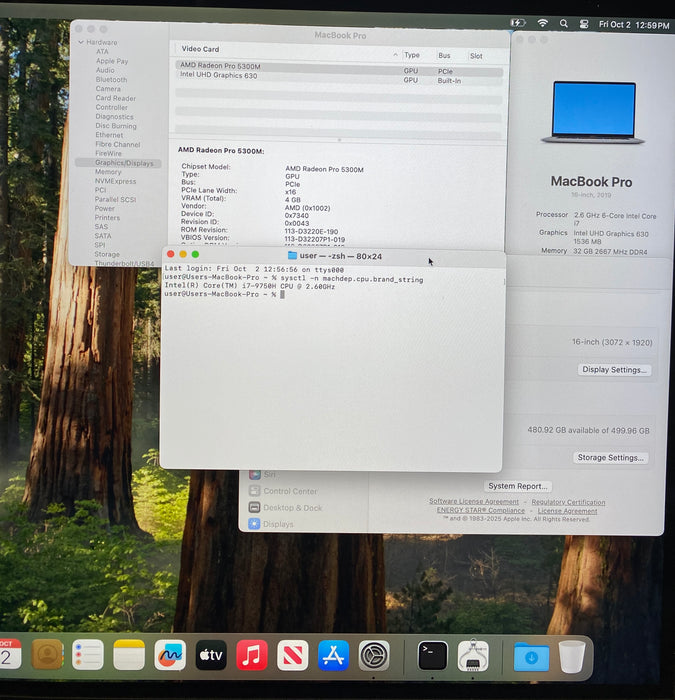Launch Reminders from the Dock

tap(88, 654)
